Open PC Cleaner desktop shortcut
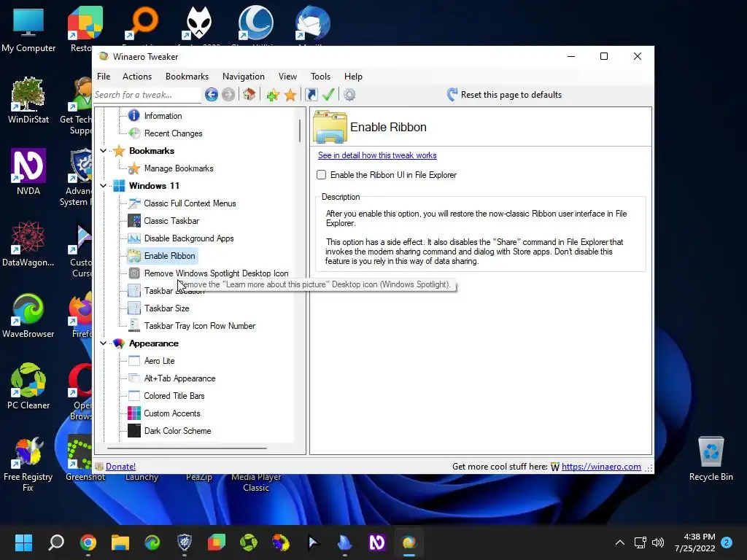Viewport: 747px width, 560px height. click(x=28, y=386)
